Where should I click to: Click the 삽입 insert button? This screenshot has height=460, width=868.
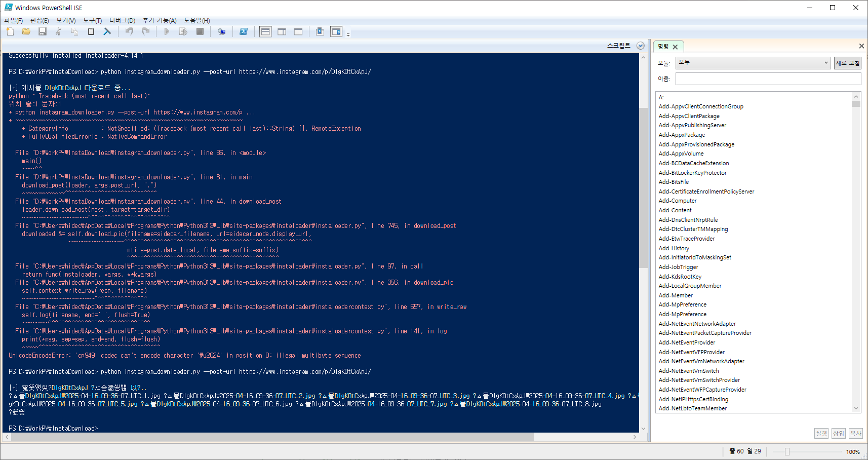click(839, 433)
